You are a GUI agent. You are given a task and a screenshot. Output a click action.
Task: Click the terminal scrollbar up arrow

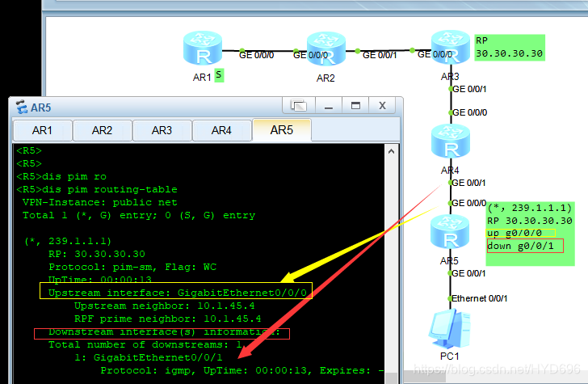tap(391, 151)
